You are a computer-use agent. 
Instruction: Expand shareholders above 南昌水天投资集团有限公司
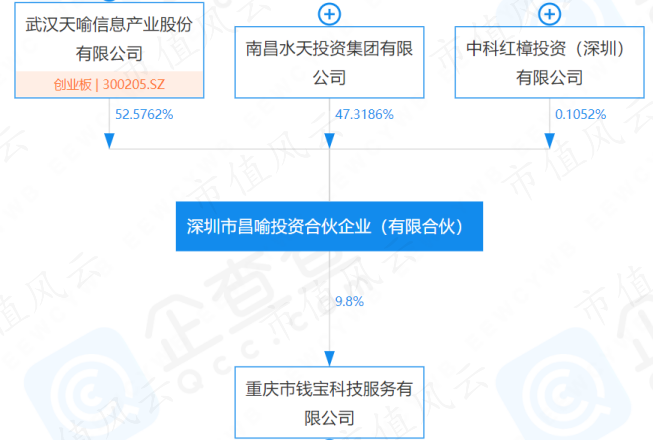[x=329, y=15]
